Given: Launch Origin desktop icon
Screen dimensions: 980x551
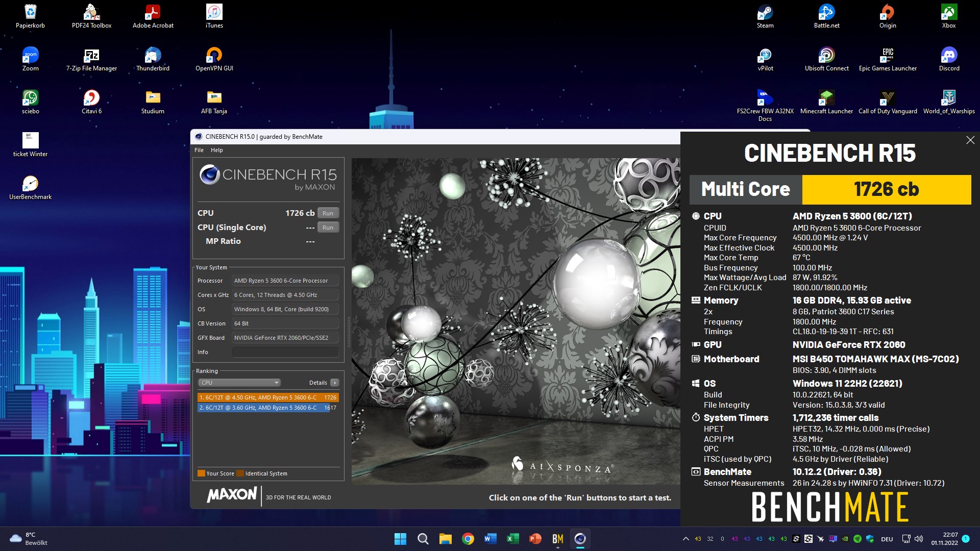Looking at the screenshot, I should click(888, 16).
